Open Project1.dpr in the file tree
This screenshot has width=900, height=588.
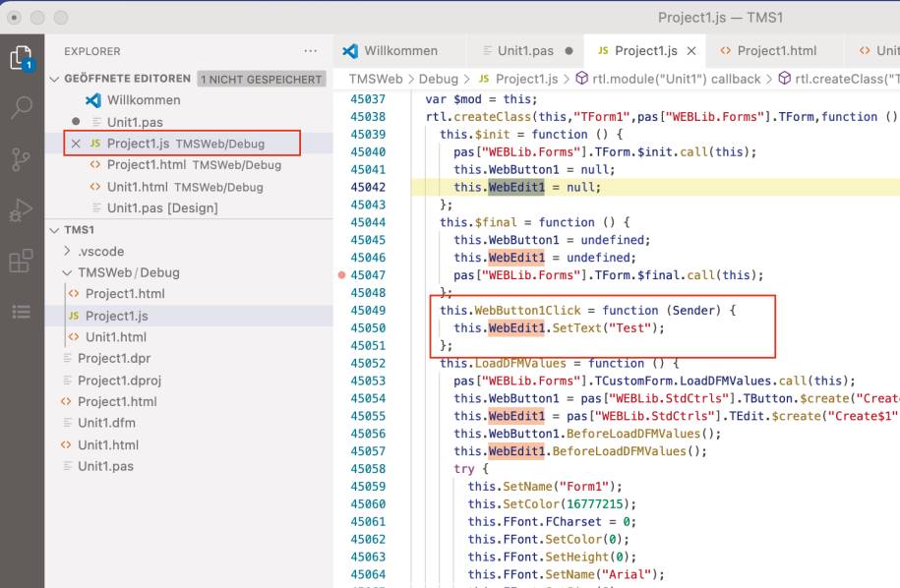(x=114, y=359)
